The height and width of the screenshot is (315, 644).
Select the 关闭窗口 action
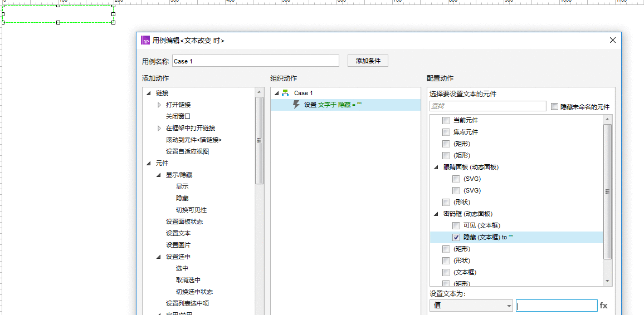click(x=178, y=116)
